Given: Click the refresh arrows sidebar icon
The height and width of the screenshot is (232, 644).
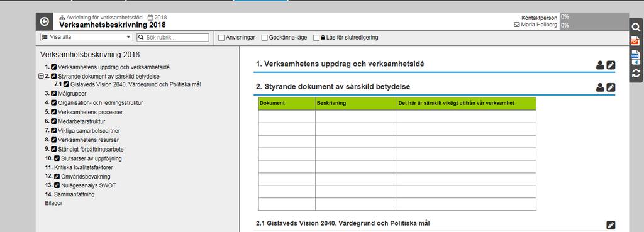Looking at the screenshot, I should coord(636,73).
